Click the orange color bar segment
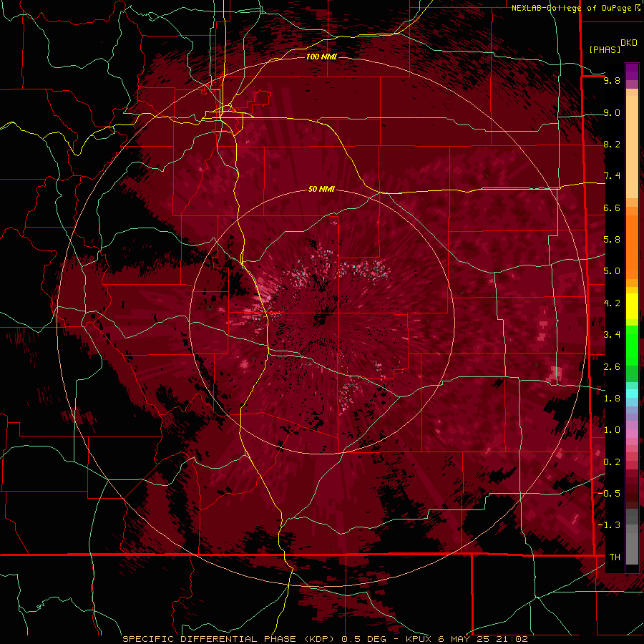 [x=632, y=243]
